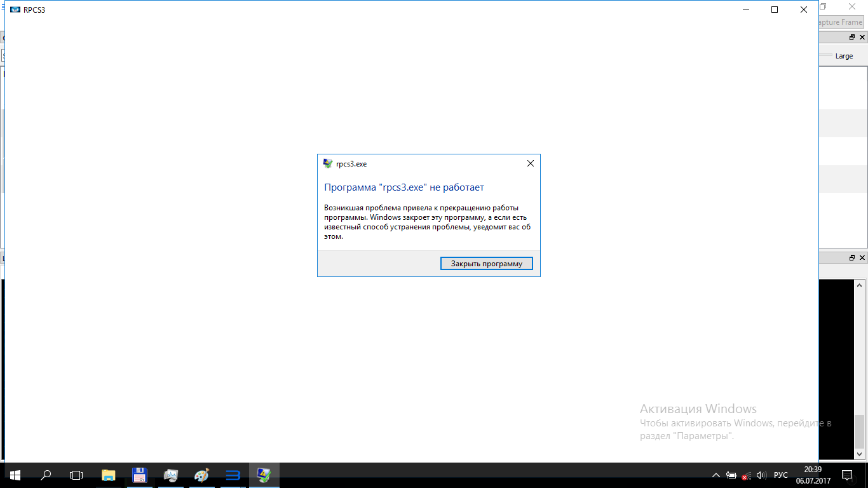Close the RPCS3 window

point(804,10)
